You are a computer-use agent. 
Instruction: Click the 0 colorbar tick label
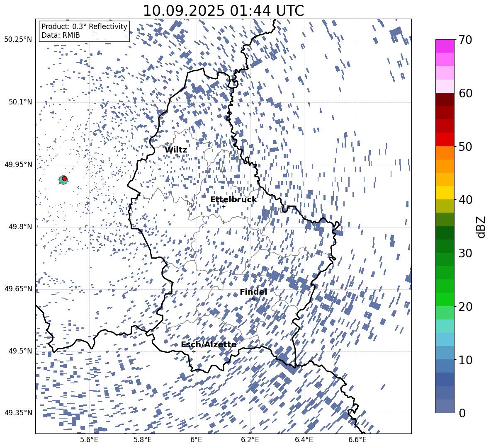tap(462, 413)
